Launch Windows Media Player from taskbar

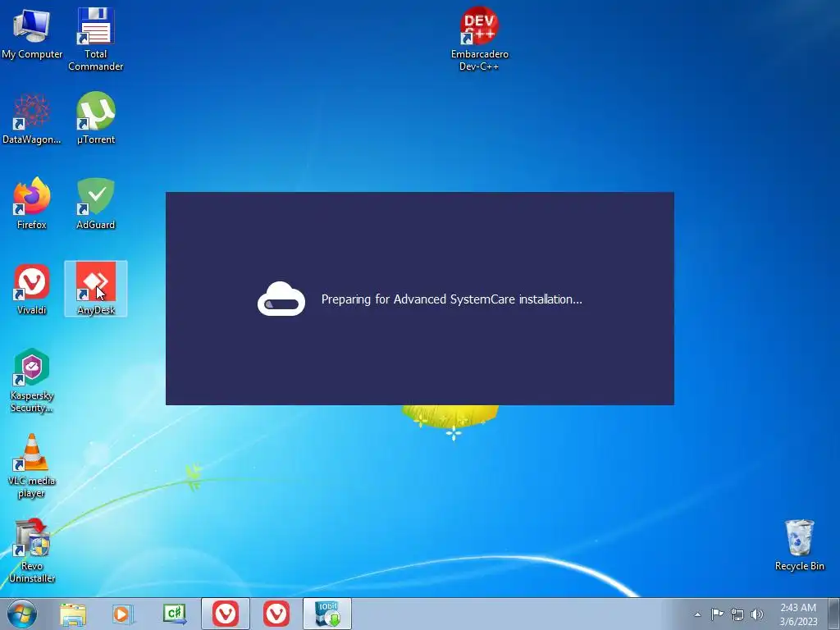pyautogui.click(x=123, y=614)
